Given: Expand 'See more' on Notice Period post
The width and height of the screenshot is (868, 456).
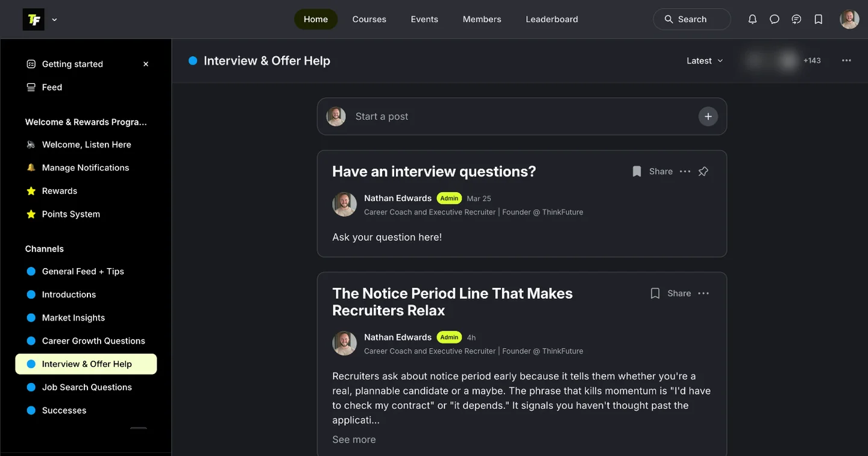Looking at the screenshot, I should (354, 440).
